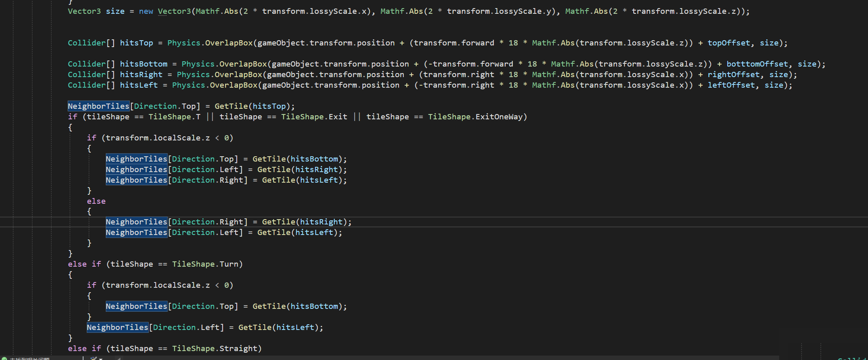
Task: Click the 'rightOffset' argument
Action: [734, 75]
